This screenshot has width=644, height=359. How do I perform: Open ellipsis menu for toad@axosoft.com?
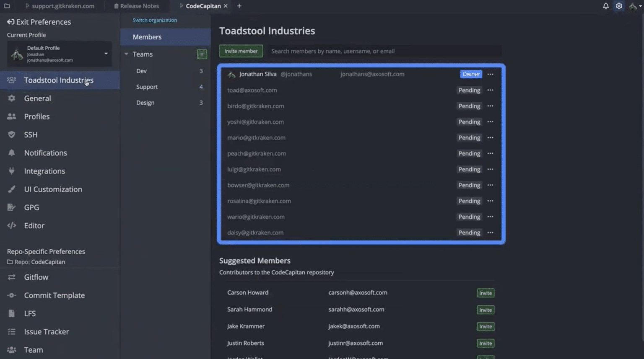click(x=490, y=90)
